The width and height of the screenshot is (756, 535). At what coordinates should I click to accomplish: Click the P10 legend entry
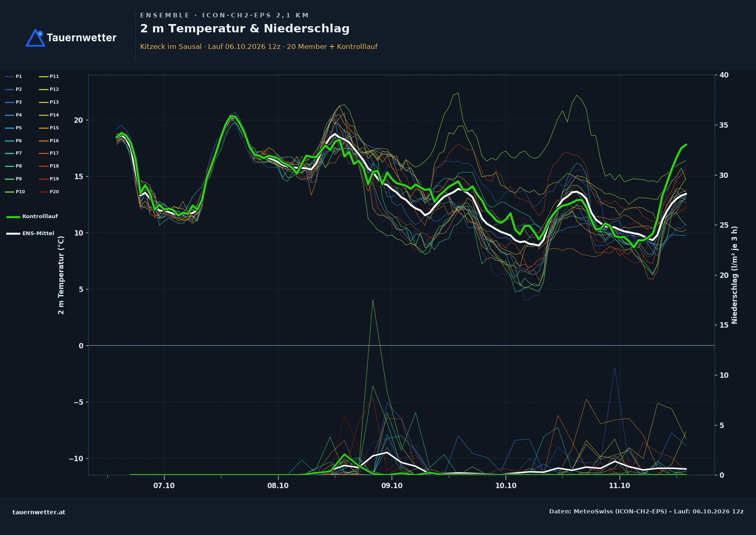(15, 192)
